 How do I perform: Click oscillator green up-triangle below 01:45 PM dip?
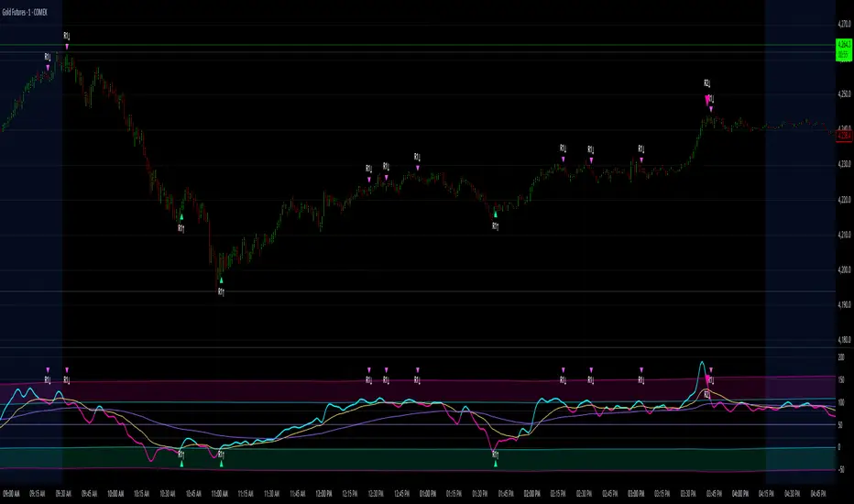[x=496, y=465]
